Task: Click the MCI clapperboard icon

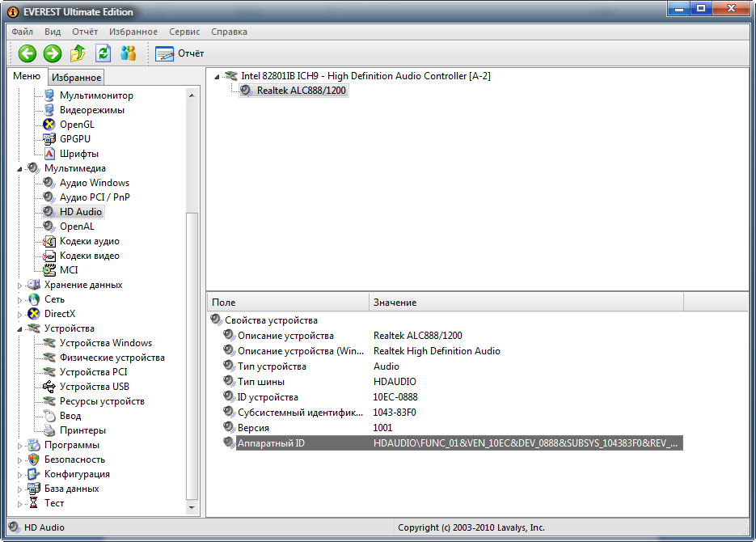Action: tap(49, 270)
